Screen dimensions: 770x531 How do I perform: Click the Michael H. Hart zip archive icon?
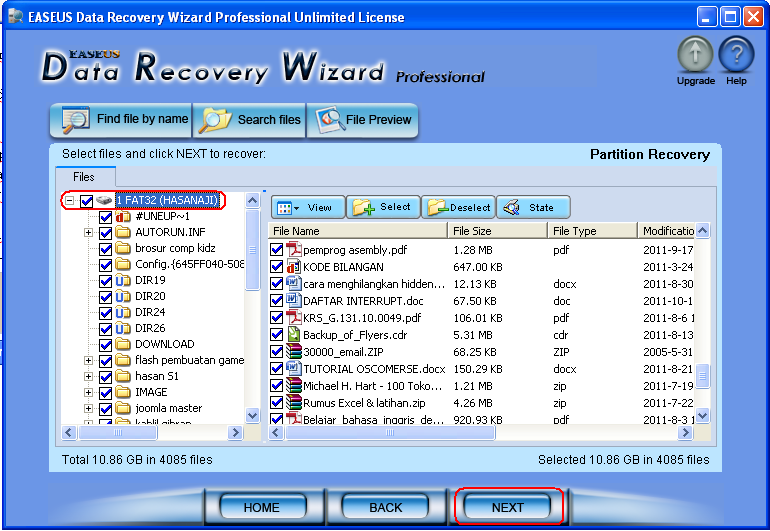tap(294, 386)
